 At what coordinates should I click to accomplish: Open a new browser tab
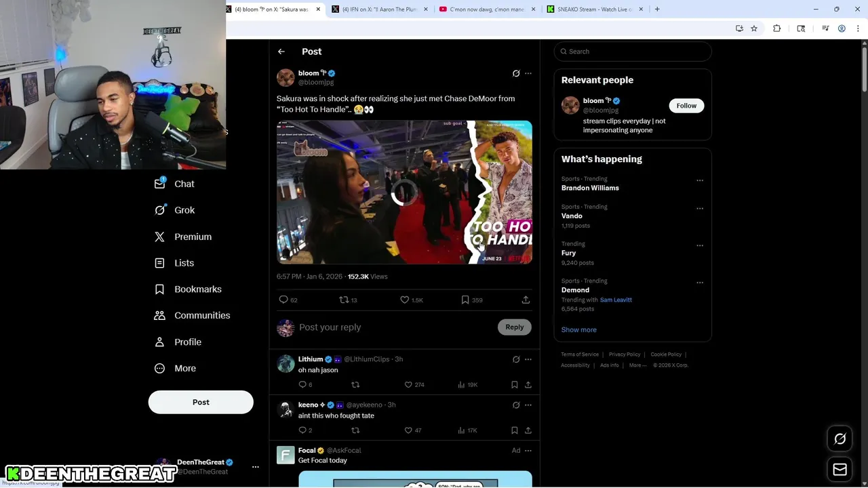(x=657, y=9)
